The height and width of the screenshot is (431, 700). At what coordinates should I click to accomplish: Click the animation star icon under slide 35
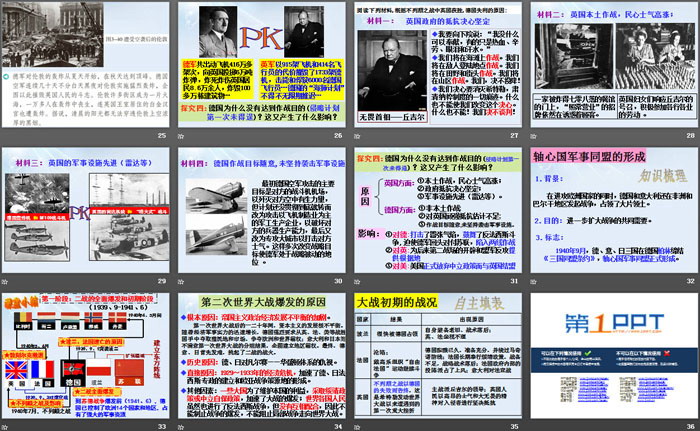click(357, 427)
